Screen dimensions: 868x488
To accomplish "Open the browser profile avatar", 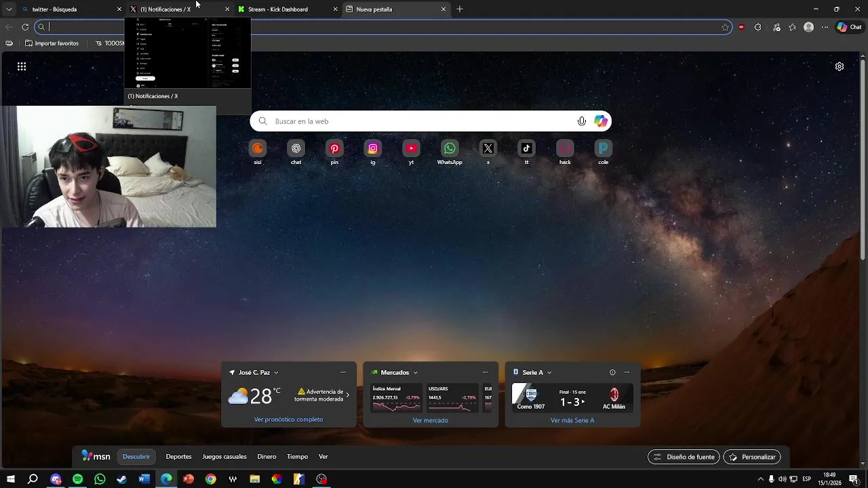I will (x=808, y=27).
